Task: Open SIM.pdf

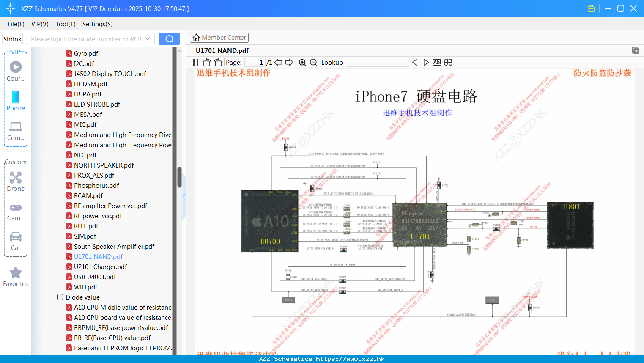Action: pyautogui.click(x=85, y=236)
